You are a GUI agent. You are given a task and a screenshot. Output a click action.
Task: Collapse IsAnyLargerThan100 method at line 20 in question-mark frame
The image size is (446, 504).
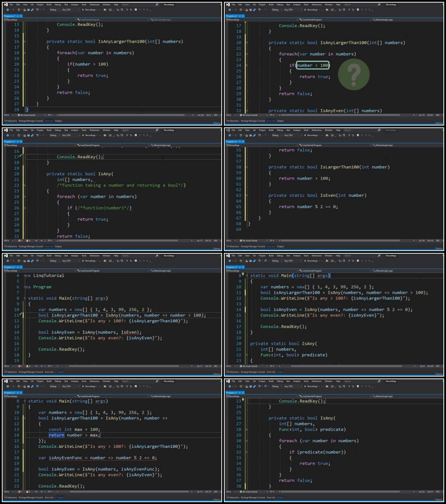pos(247,43)
